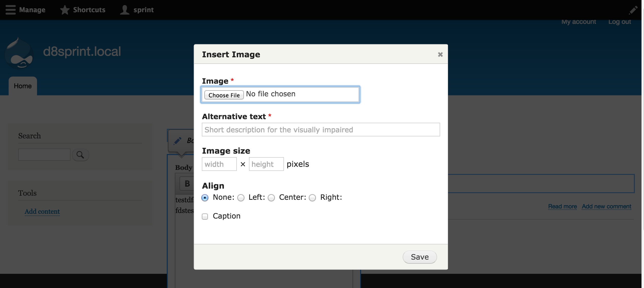Enable the Caption checkbox

pyautogui.click(x=205, y=216)
